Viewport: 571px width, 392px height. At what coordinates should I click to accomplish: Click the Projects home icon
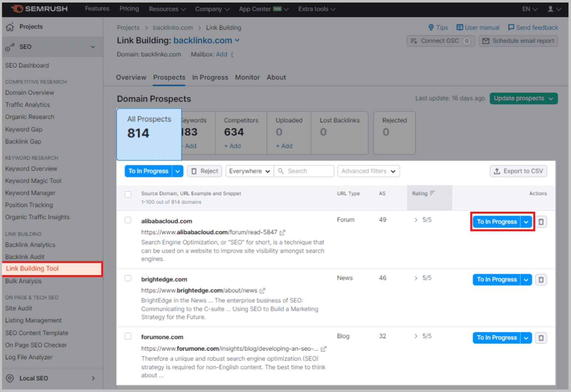tap(10, 27)
